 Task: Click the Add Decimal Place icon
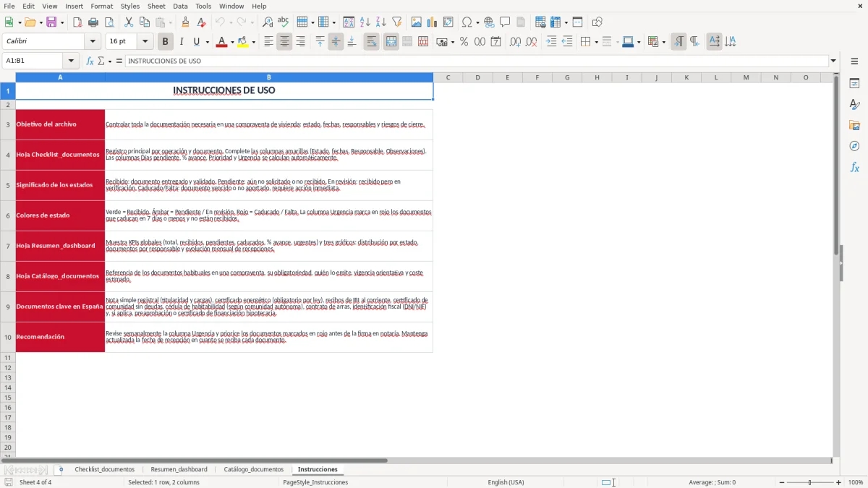click(515, 42)
